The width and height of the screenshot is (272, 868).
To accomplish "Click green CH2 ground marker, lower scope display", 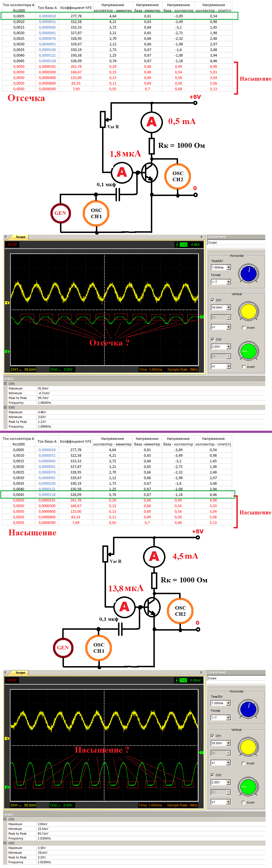I will (7, 787).
